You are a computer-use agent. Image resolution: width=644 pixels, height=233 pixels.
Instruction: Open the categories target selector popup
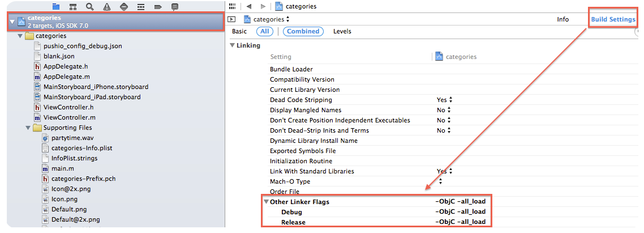(267, 19)
